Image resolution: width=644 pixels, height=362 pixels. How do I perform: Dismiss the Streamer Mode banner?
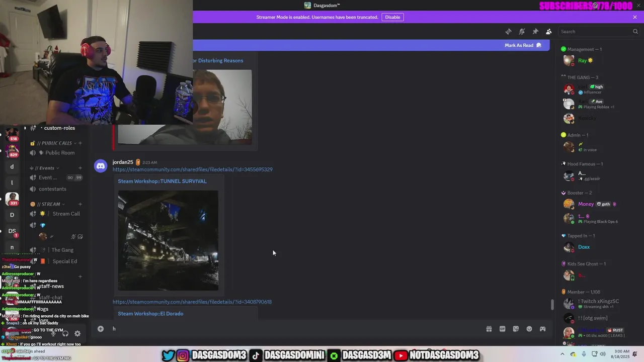tap(635, 17)
